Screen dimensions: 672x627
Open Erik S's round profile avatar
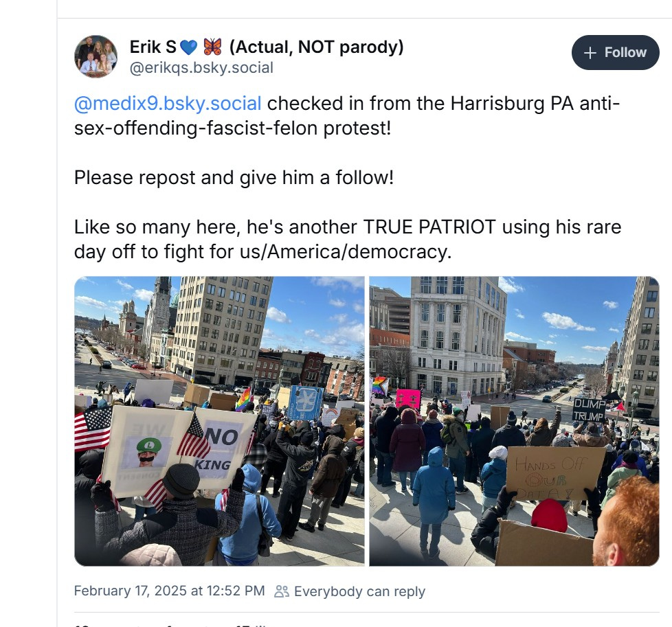coord(96,56)
